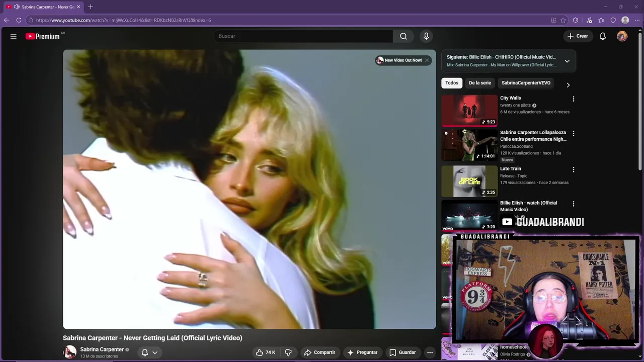The width and height of the screenshot is (644, 362).
Task: Click '13 M de suscriptores' text
Action: [99, 356]
